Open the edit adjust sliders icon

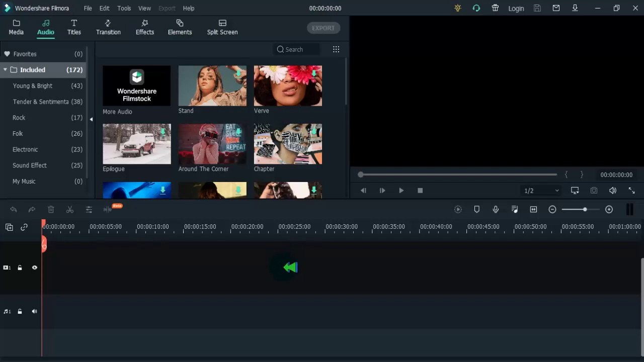(89, 209)
